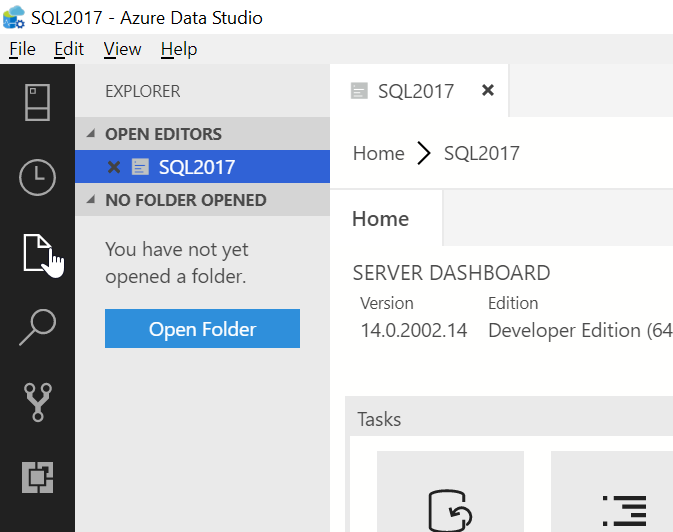673x532 pixels.
Task: Click the Open Folder button
Action: tap(202, 328)
